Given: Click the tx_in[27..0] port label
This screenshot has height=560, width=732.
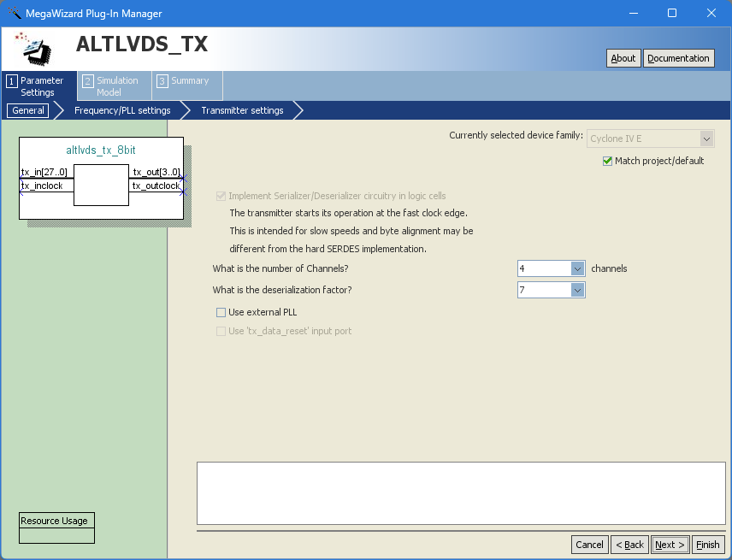Looking at the screenshot, I should [x=44, y=172].
